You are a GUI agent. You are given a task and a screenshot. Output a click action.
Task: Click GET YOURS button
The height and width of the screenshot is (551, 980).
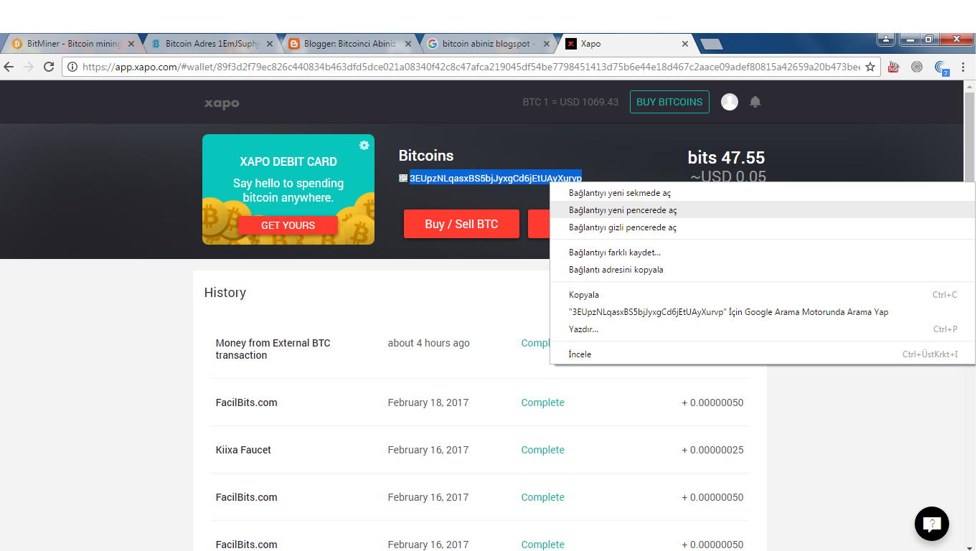[288, 225]
